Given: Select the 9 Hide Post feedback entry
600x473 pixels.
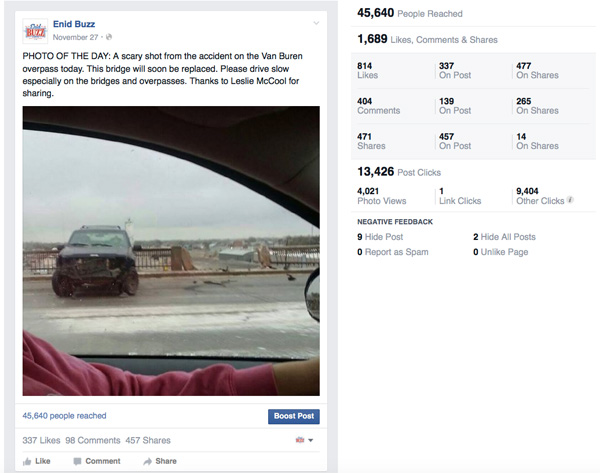Looking at the screenshot, I should (380, 237).
